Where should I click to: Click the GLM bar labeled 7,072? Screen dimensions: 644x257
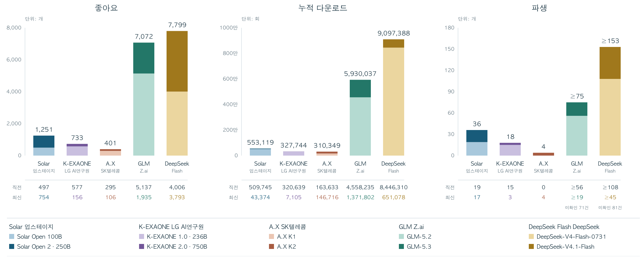pos(144,99)
